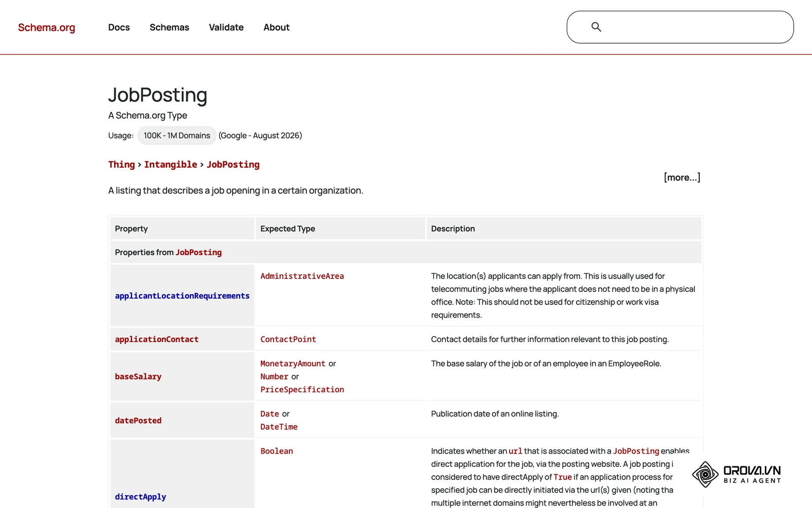Open the Validate menu item

click(x=226, y=27)
